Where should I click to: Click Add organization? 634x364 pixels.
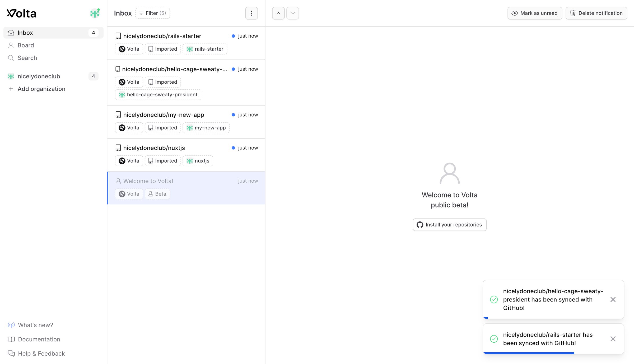pyautogui.click(x=53, y=89)
